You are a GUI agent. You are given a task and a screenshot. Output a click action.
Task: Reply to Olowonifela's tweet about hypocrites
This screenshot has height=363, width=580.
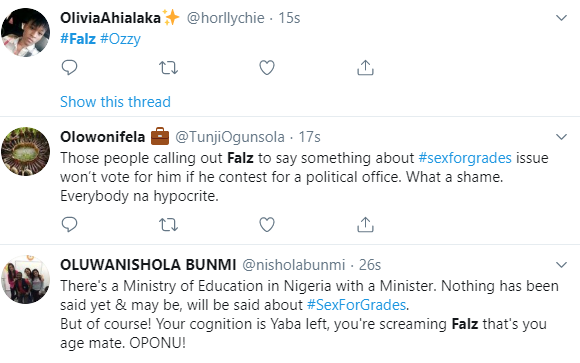[69, 225]
